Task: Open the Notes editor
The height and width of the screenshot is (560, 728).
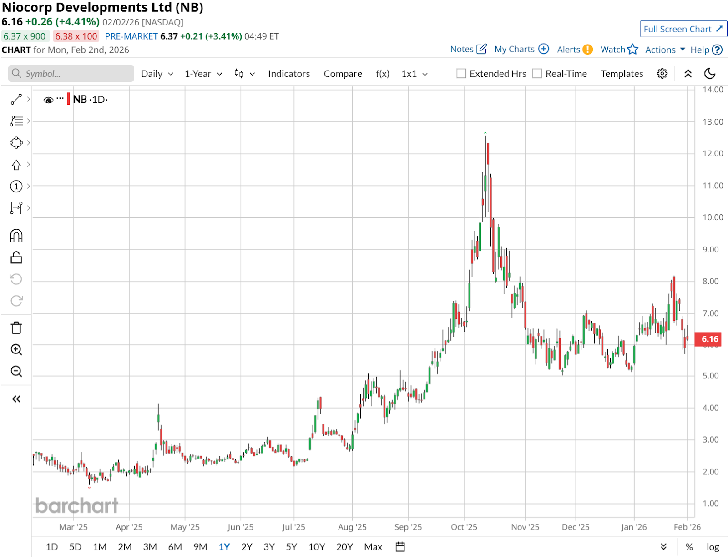Action: click(x=468, y=49)
